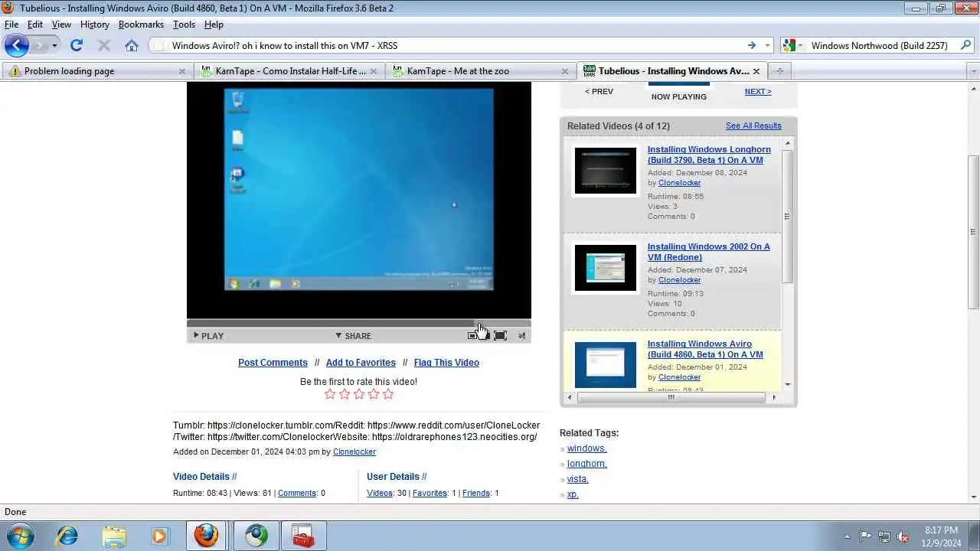Click the NEXT > link

(x=758, y=91)
